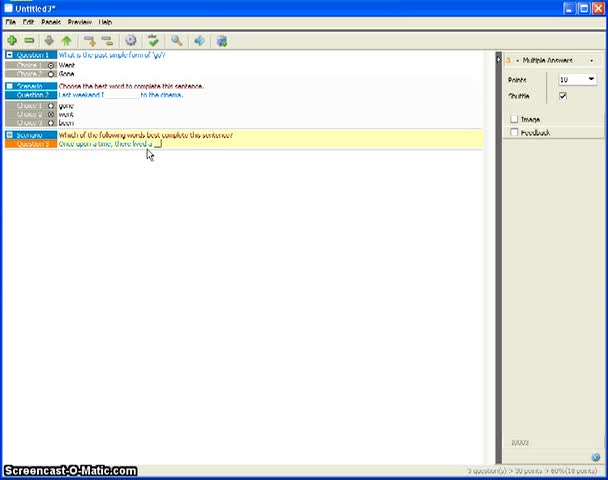Select Question 1 radio for 'Went'
Image resolution: width=608 pixels, height=480 pixels.
[51, 65]
